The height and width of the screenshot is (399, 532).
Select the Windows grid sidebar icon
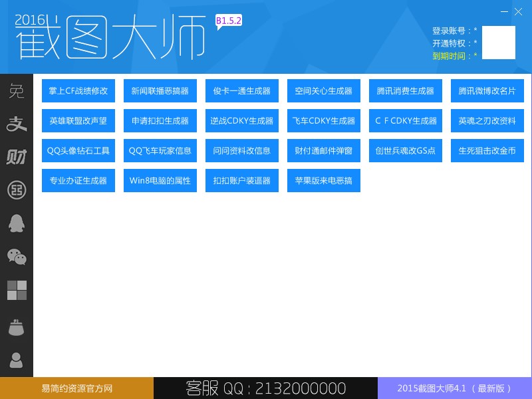pos(17,291)
